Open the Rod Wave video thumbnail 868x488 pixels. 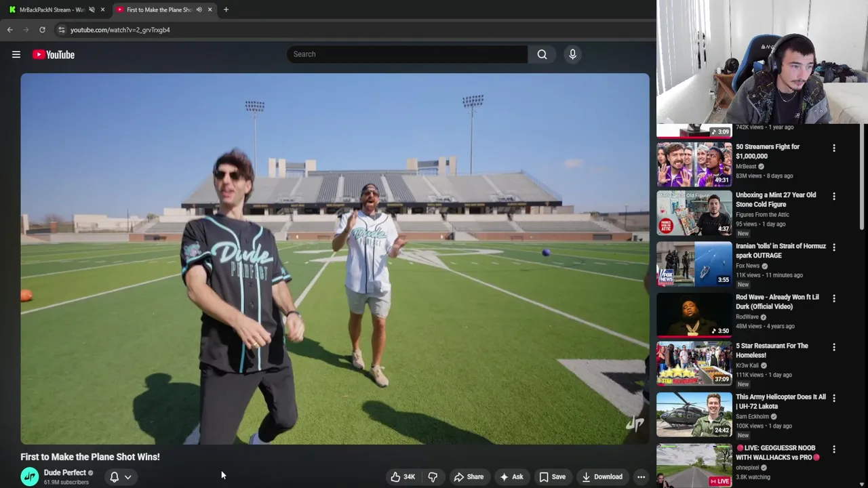tap(694, 315)
